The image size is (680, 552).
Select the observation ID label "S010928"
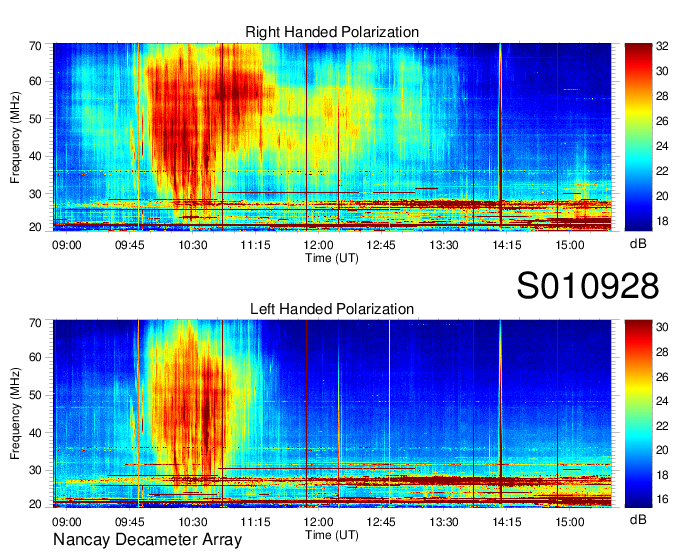(x=588, y=286)
